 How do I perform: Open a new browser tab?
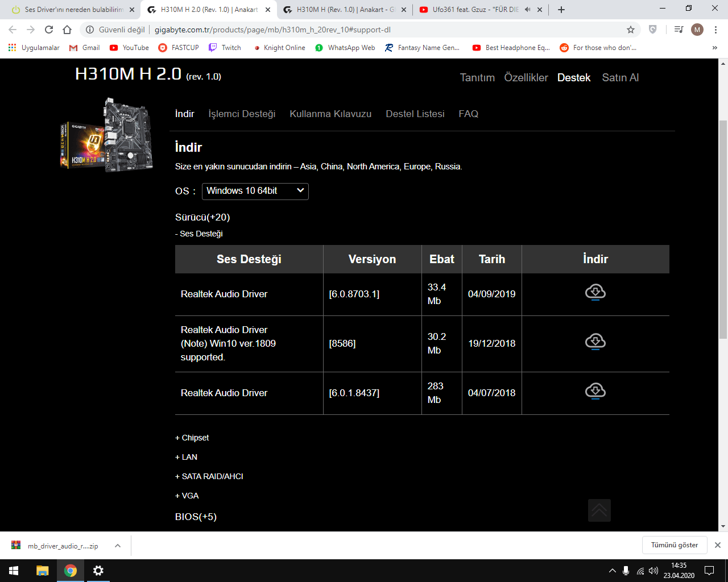561,10
